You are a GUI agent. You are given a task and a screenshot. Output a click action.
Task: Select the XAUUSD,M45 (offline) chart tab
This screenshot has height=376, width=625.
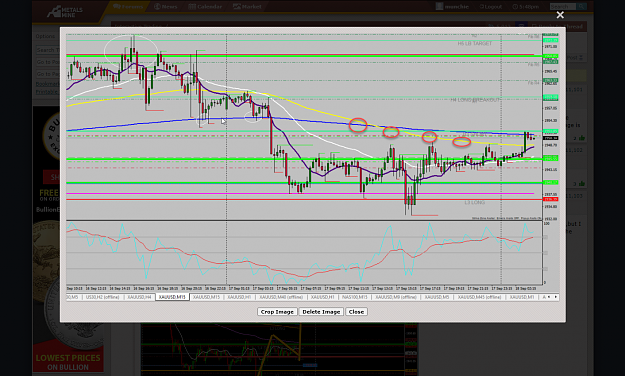pyautogui.click(x=479, y=297)
